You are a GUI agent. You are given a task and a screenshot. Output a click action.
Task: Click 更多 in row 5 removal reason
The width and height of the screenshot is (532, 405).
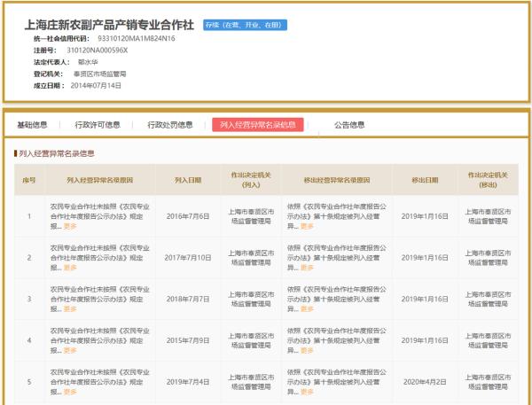[306, 392]
